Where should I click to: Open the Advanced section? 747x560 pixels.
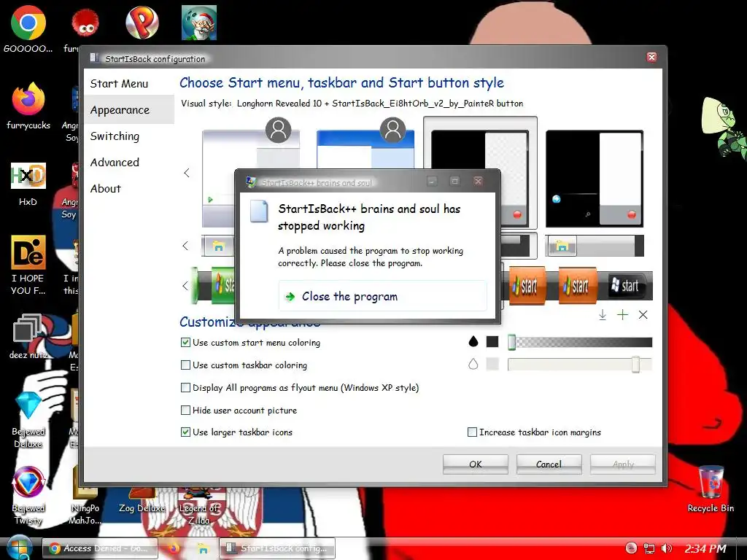tap(115, 163)
